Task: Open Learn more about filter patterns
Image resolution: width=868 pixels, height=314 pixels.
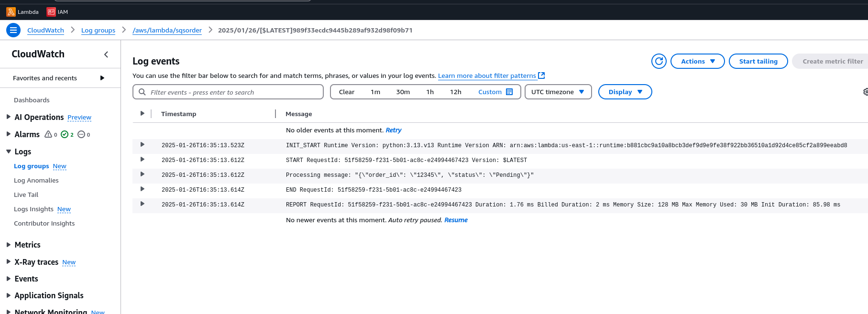Action: coord(487,76)
